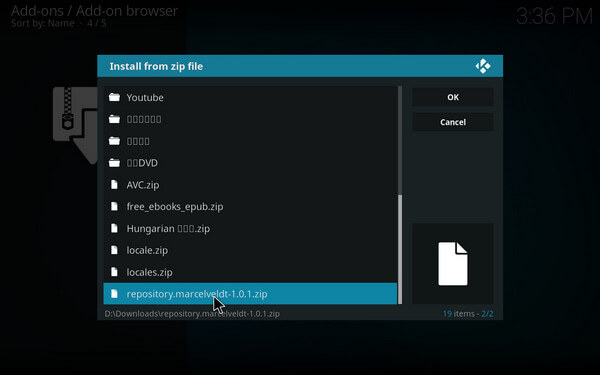Click the Cancel button
Viewport: 600px width, 375px height.
pos(453,122)
